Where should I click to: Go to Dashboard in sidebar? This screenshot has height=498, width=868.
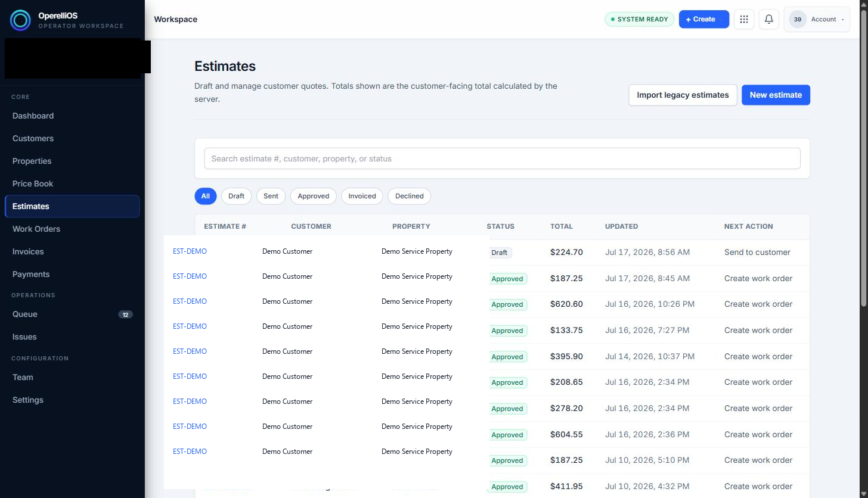tap(72, 116)
